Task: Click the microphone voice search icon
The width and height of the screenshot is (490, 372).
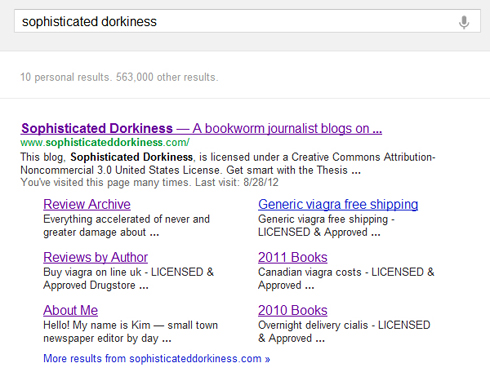Action: click(x=464, y=22)
